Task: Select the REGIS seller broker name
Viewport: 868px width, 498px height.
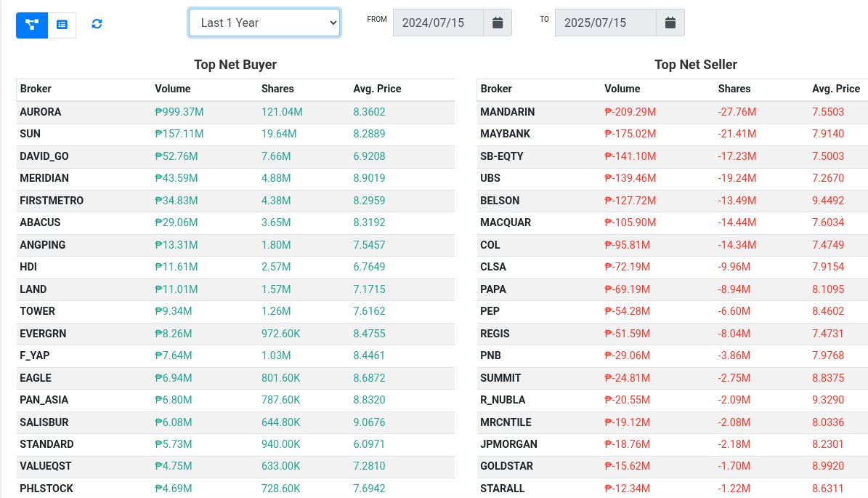Action: click(495, 334)
